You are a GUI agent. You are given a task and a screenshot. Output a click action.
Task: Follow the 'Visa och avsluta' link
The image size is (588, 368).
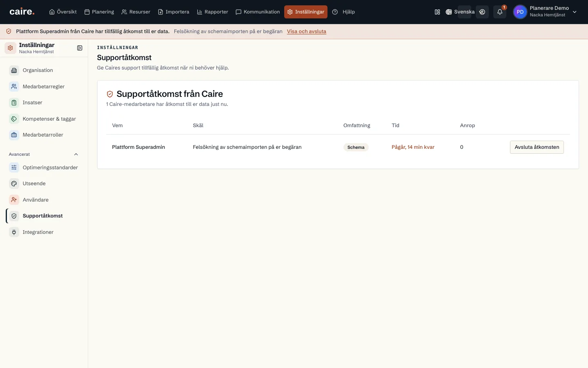point(307,31)
